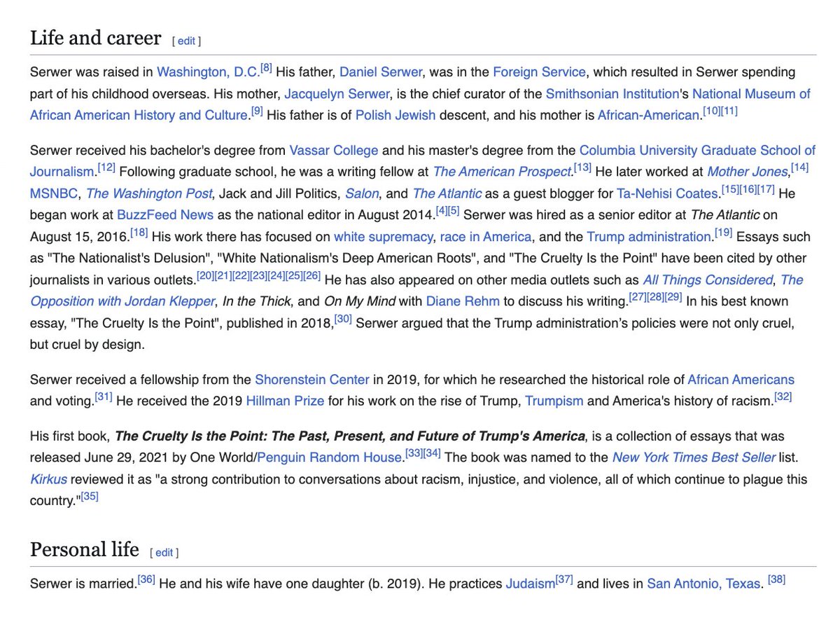Screen dimensions: 840x620
Task: Jump to citation [9]
Action: [256, 111]
